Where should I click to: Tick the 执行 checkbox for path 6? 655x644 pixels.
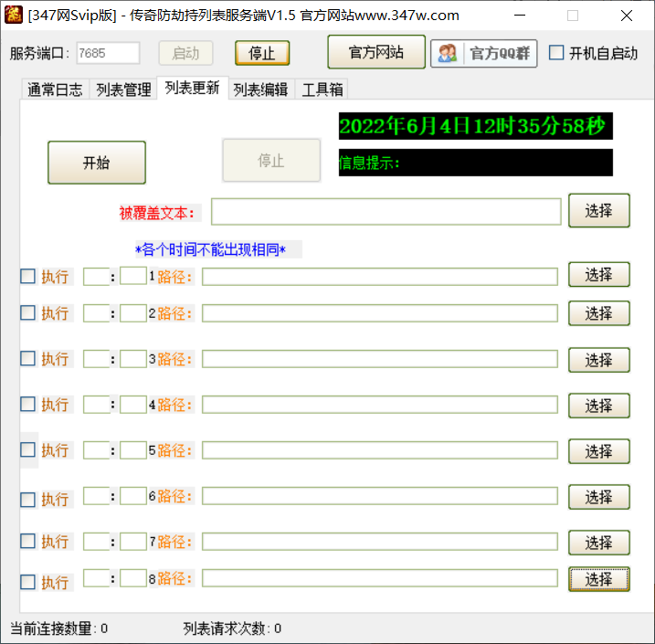[x=28, y=500]
